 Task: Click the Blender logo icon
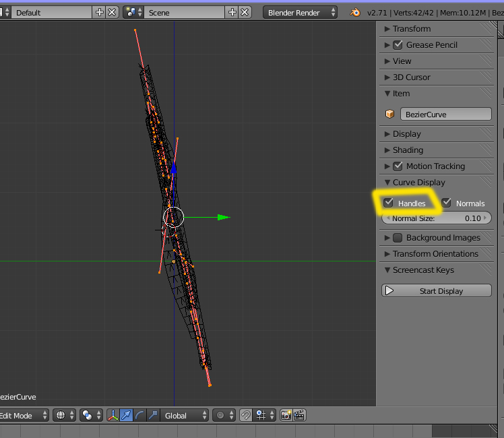pos(355,12)
